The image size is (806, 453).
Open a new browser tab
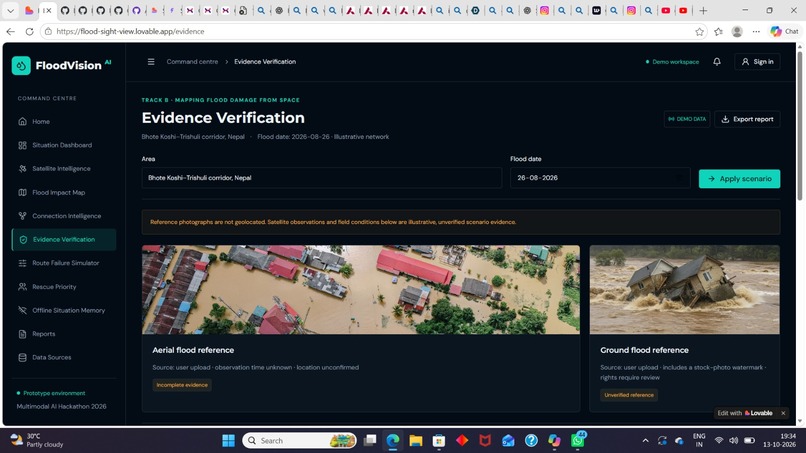click(x=703, y=10)
